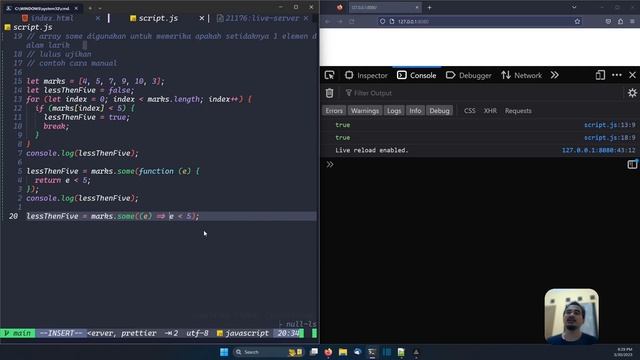Toggle the CSS filter
This screenshot has height=360, width=640.
(469, 111)
